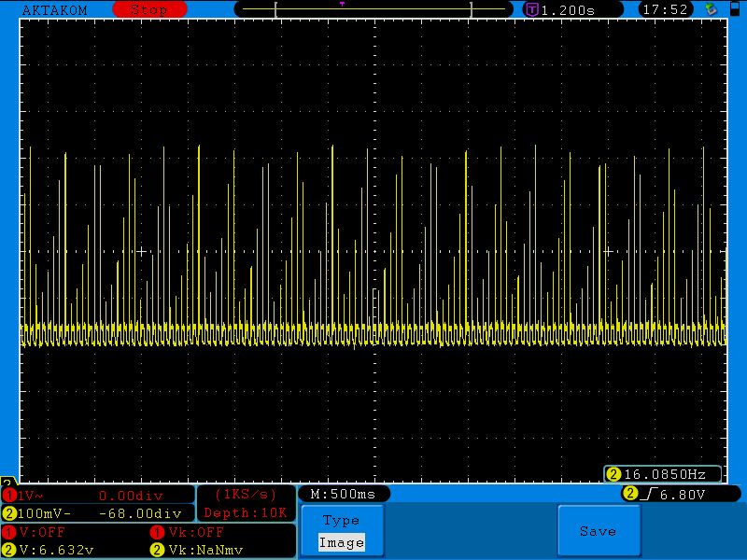
Task: Click the 6.80V trigger level readout
Action: pos(683,495)
